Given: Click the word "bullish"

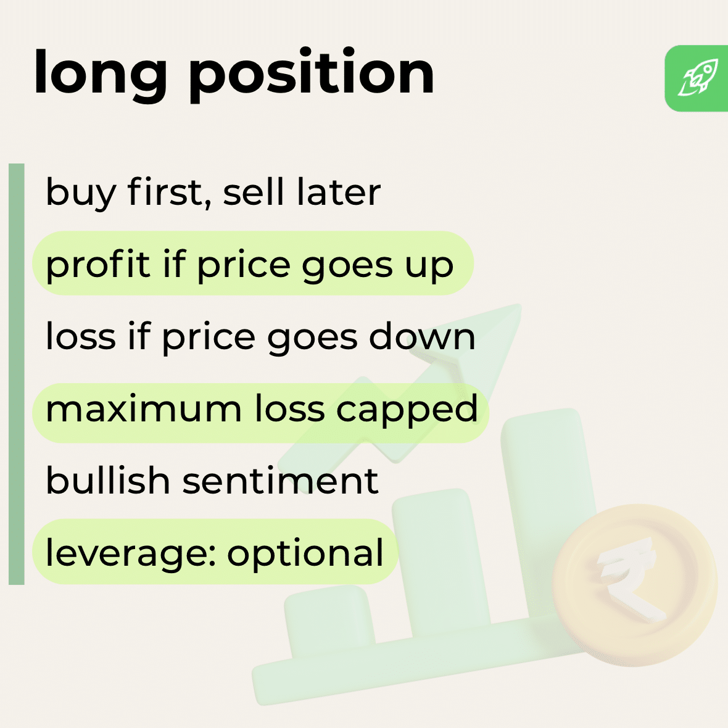Looking at the screenshot, I should (107, 481).
